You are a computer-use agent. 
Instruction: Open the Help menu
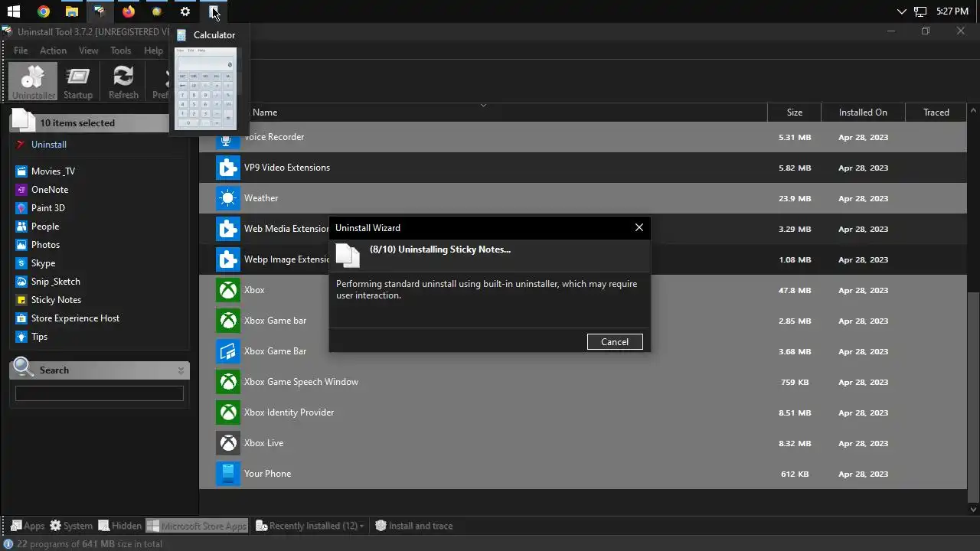click(x=153, y=51)
